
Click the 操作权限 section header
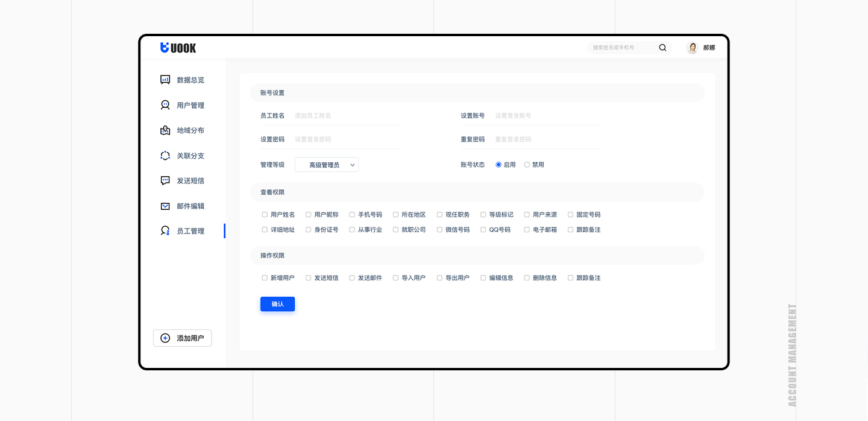tap(271, 255)
